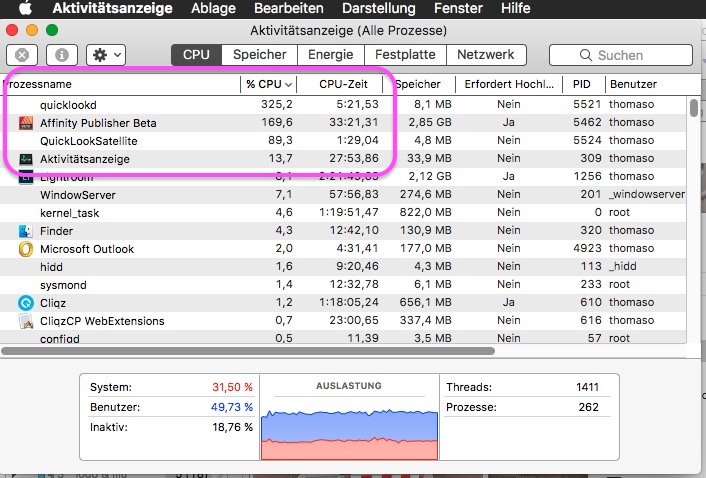Click the 325,2 CPU value for quicklookd

(x=276, y=104)
